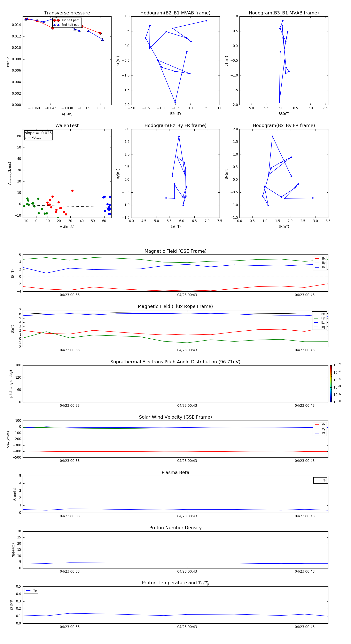Click the '04/23 00:38' tick under proton temperature panel
Image resolution: width=351 pixels, height=644 pixels.
click(70, 627)
